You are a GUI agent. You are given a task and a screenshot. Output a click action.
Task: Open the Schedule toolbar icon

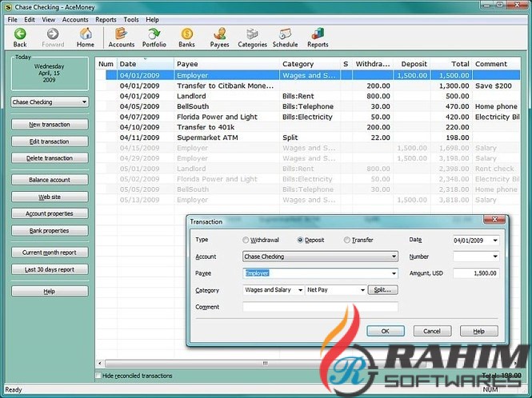tap(285, 38)
